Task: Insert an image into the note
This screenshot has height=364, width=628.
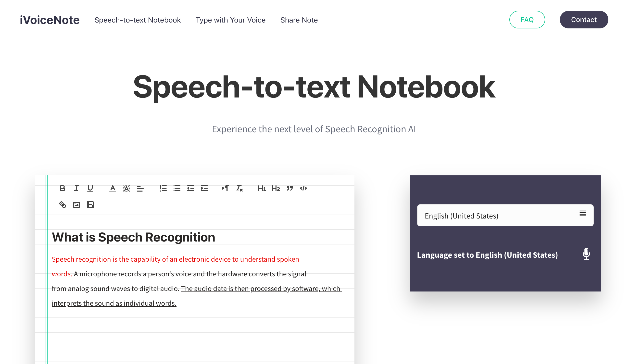Action: (76, 205)
